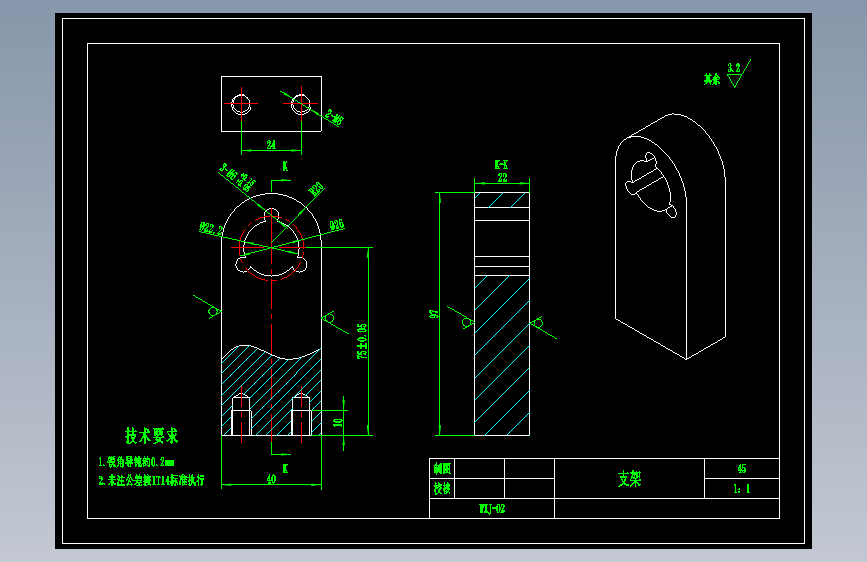This screenshot has width=867, height=562.
Task: Click the "2-M5" thread callout
Action: [x=335, y=118]
